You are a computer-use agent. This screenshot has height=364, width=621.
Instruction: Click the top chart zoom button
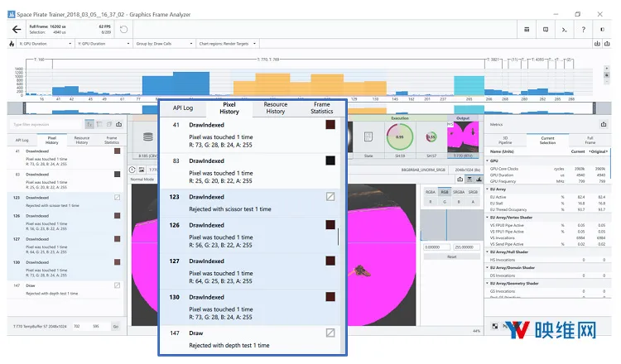point(606,69)
